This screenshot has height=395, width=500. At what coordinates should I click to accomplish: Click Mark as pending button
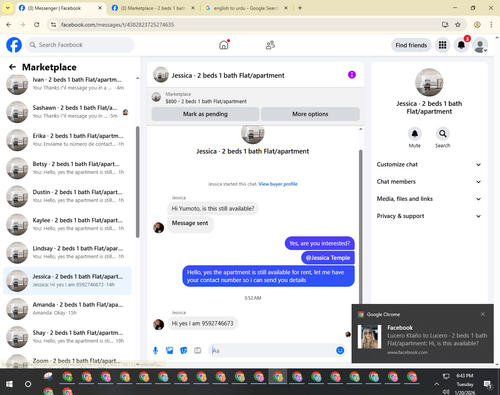(205, 114)
